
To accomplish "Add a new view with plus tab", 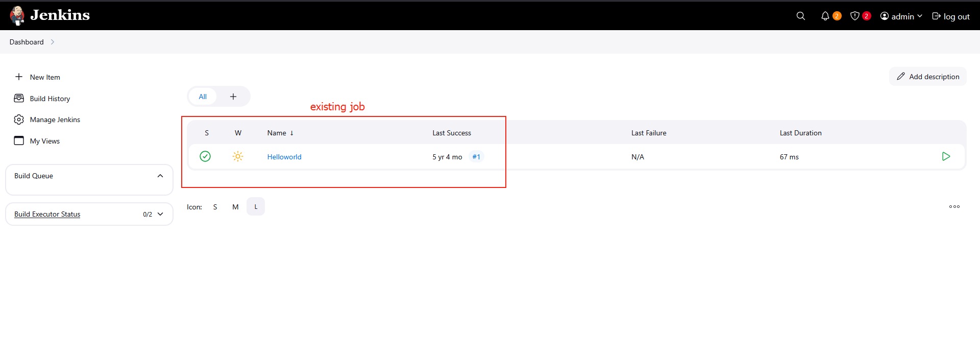I will [233, 97].
